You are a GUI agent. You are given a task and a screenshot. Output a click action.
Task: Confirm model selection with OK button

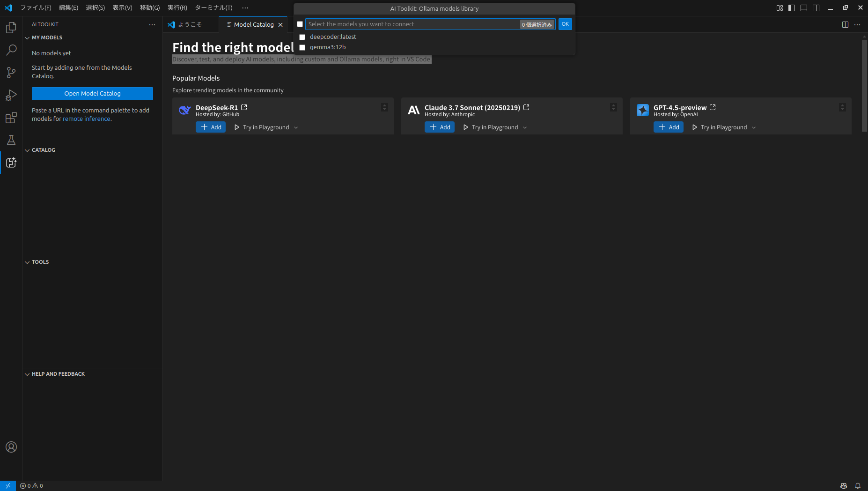(565, 24)
